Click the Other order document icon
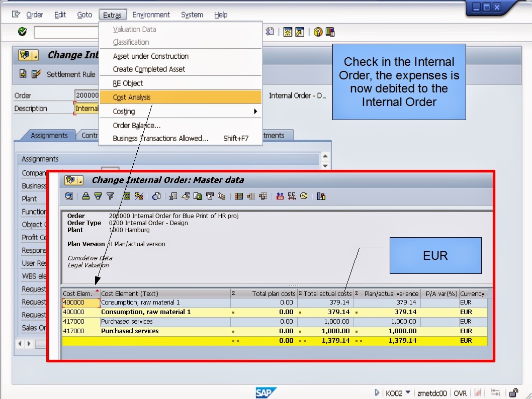 pyautogui.click(x=23, y=73)
